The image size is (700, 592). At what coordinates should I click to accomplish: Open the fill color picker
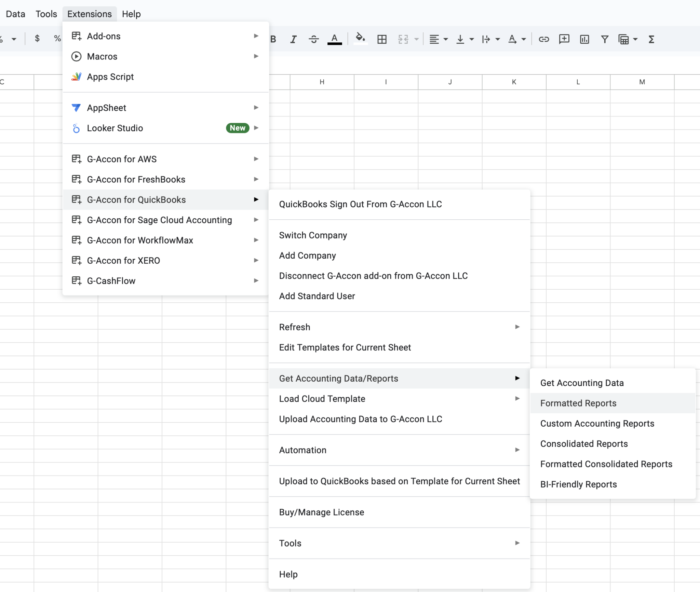point(360,39)
